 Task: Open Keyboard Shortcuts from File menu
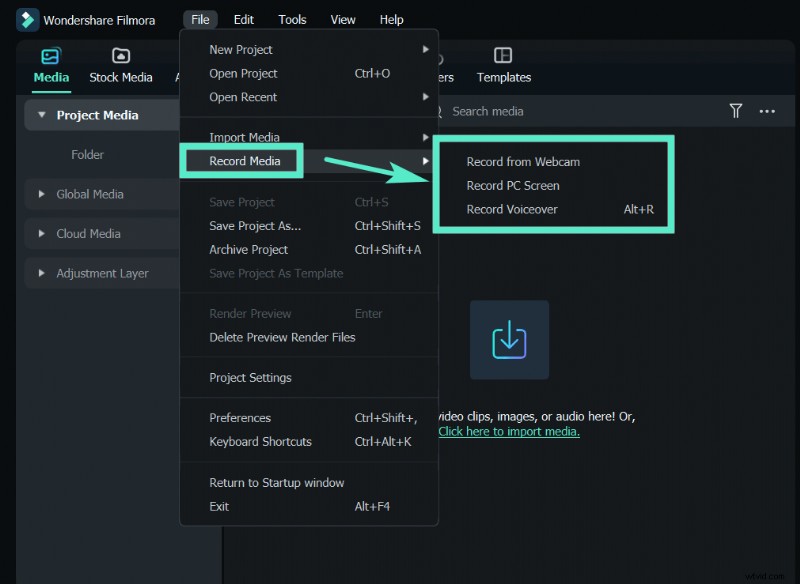(x=260, y=442)
